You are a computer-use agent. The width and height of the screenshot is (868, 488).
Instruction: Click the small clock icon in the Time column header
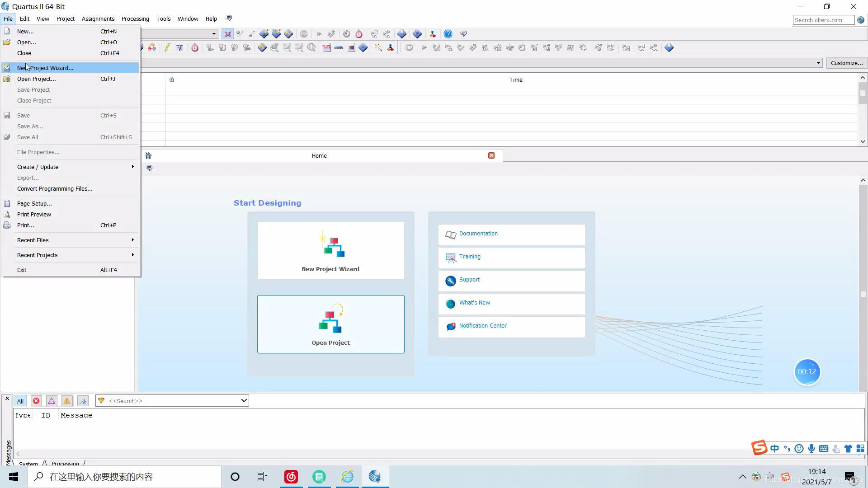coord(172,80)
